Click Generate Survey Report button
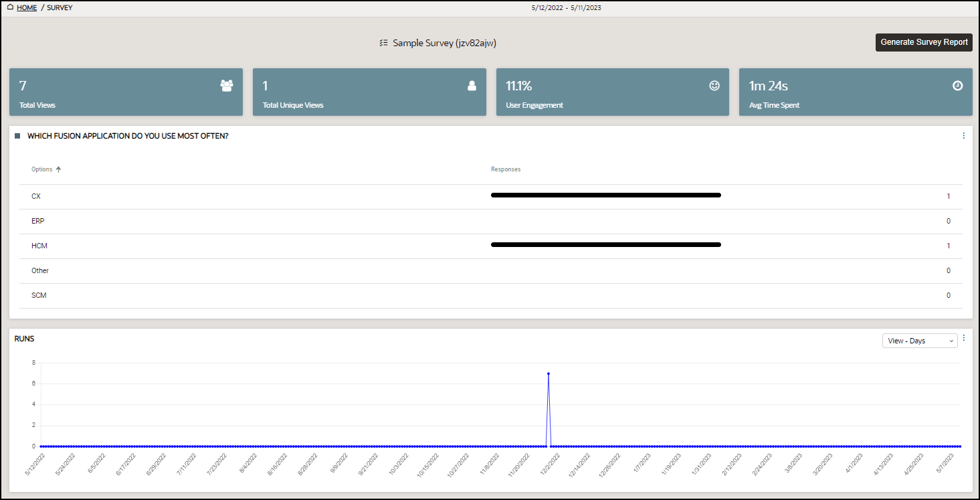The width and height of the screenshot is (980, 500). (924, 42)
